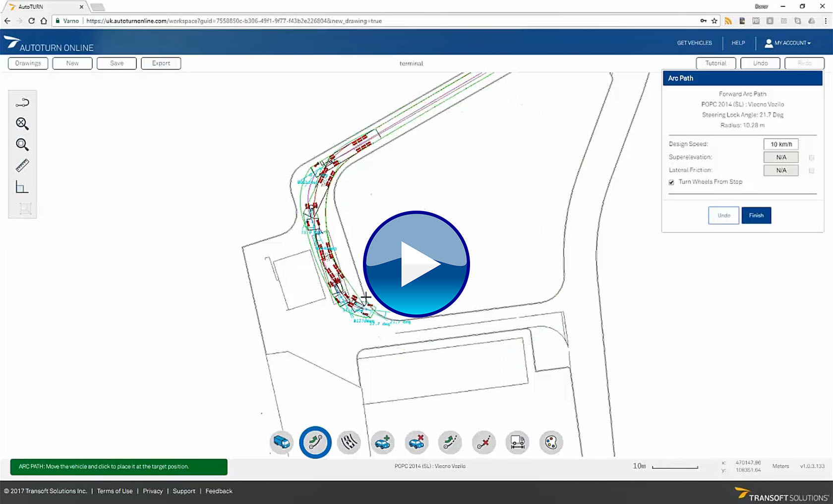Toggle the Superelevation checkbox
The height and width of the screenshot is (504, 833).
point(812,158)
